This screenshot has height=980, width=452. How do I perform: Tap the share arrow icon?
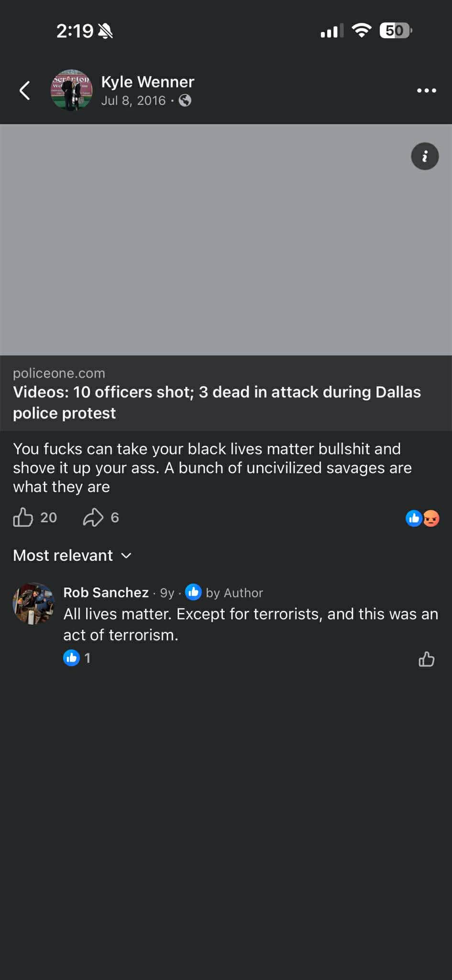tap(93, 517)
